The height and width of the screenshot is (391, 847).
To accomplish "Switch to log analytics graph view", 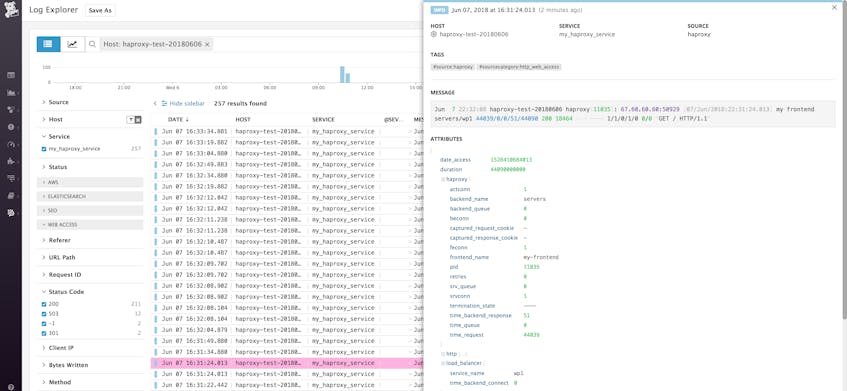I will 72,44.
